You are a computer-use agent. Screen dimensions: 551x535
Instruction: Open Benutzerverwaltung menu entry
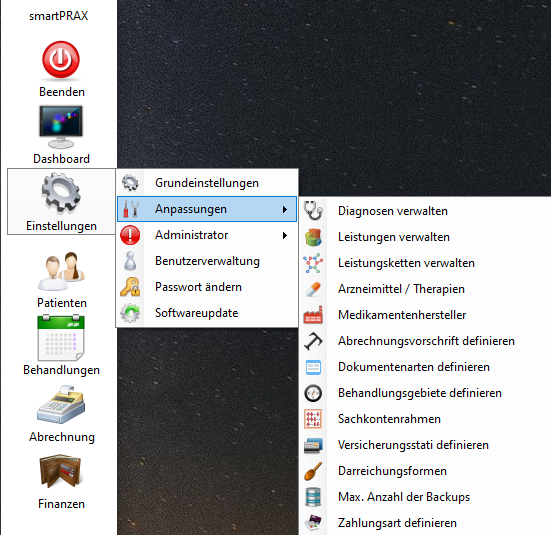[x=207, y=261]
